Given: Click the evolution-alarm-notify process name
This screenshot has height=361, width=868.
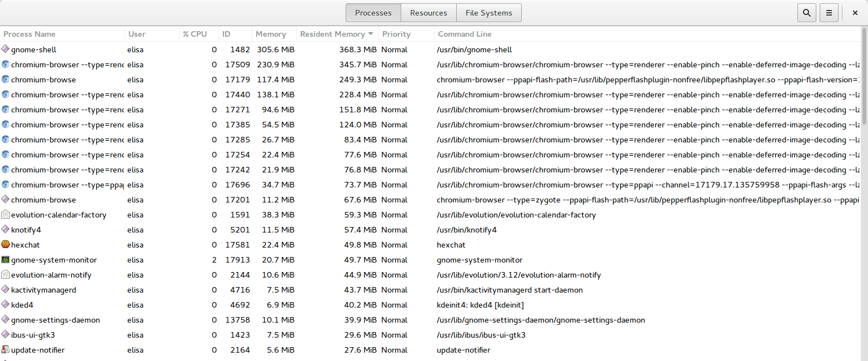Looking at the screenshot, I should point(51,275).
